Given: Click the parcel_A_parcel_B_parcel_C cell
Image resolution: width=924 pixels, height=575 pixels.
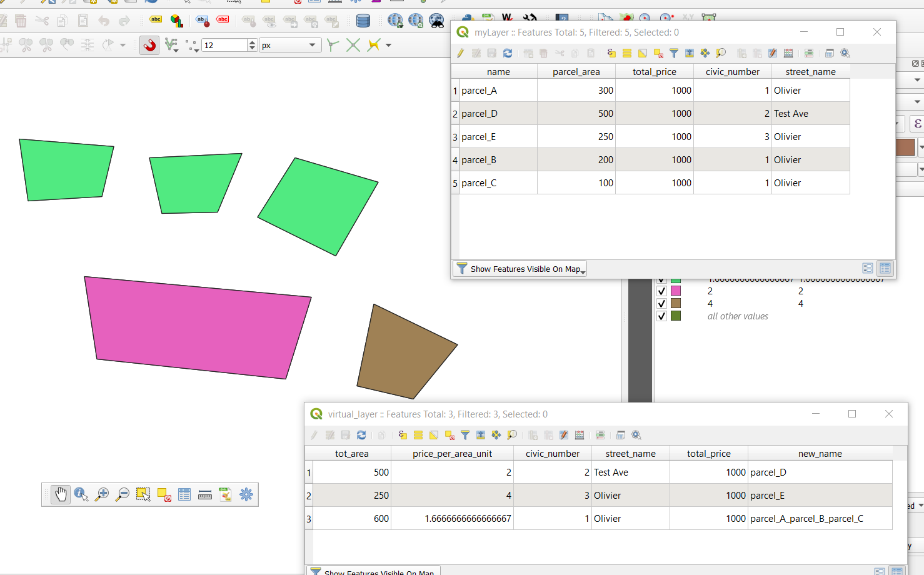Looking at the screenshot, I should 820,519.
